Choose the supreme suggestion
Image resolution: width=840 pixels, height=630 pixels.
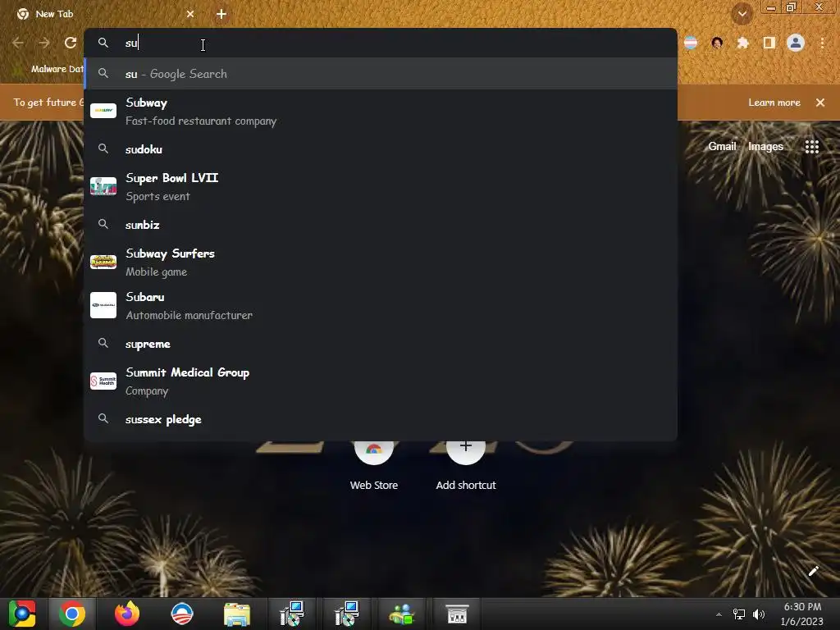(381, 344)
